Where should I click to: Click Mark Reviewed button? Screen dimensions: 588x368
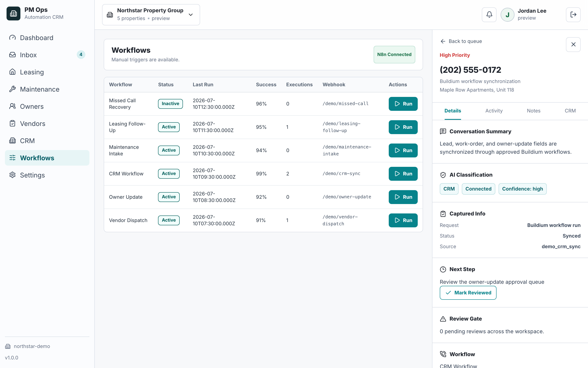click(x=468, y=293)
